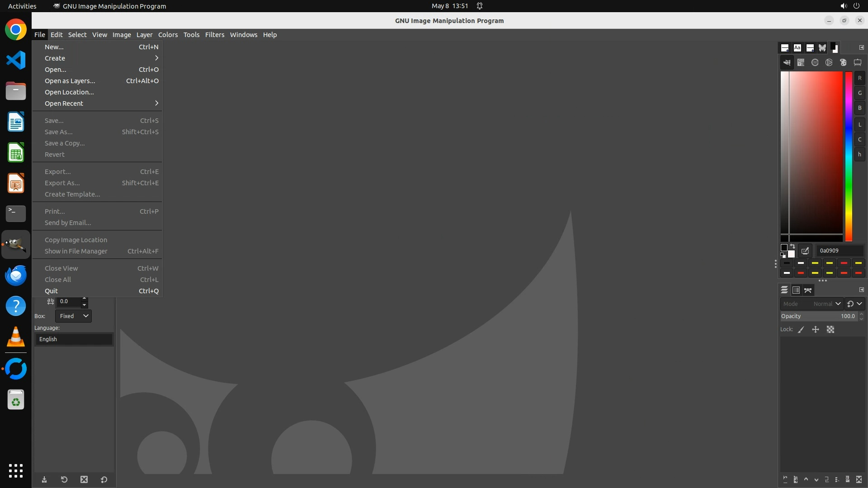868x488 pixels.
Task: Select the R channel radio button
Action: click(859, 78)
